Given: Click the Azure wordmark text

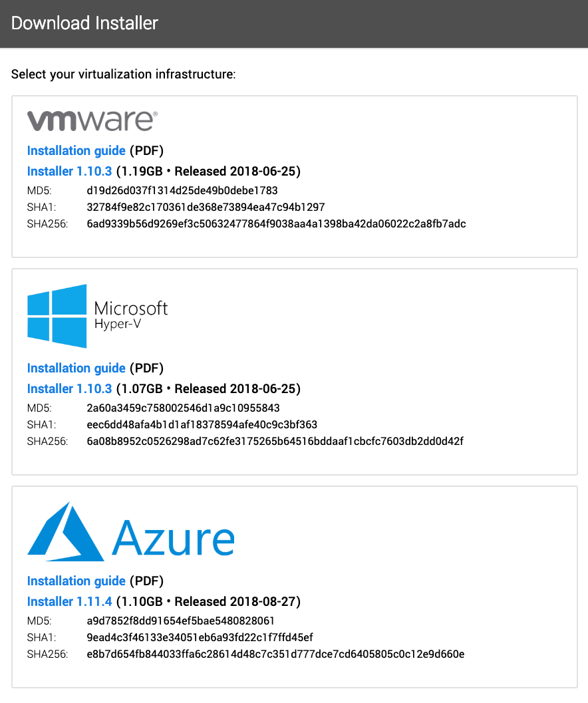Looking at the screenshot, I should click(173, 537).
